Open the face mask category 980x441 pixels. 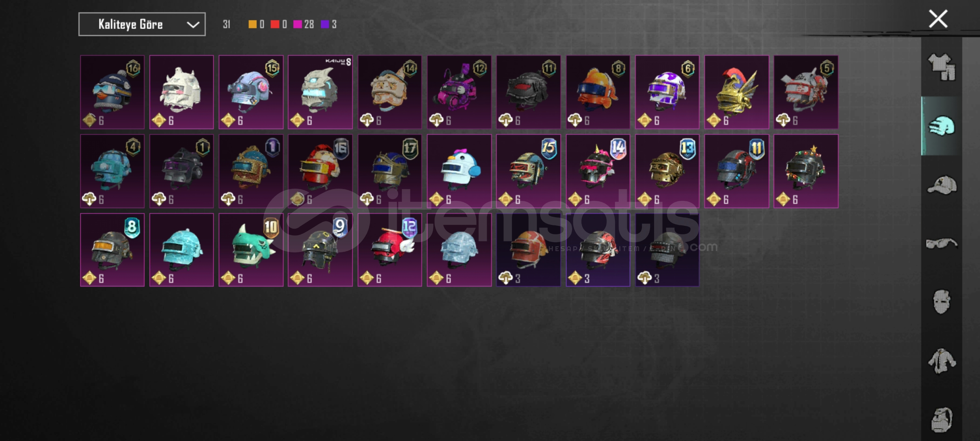click(942, 302)
